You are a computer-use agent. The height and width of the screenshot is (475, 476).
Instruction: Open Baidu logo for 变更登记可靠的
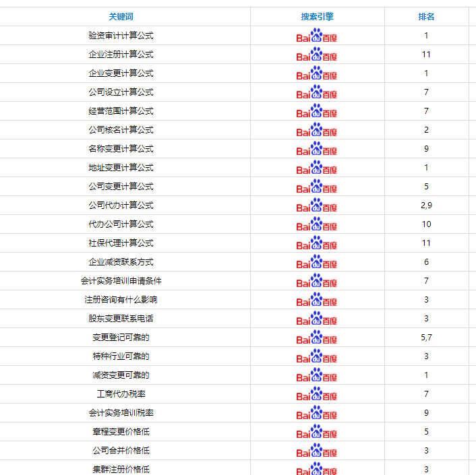tap(317, 337)
